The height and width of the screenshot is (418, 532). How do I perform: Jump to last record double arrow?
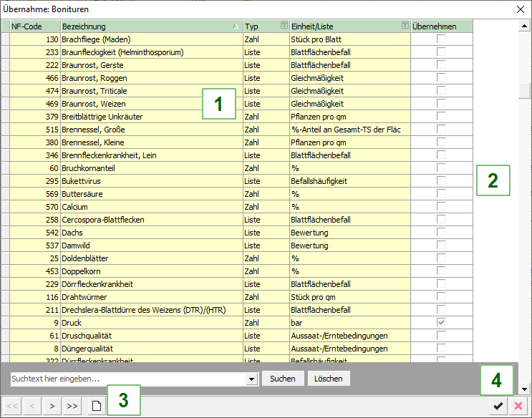(72, 407)
